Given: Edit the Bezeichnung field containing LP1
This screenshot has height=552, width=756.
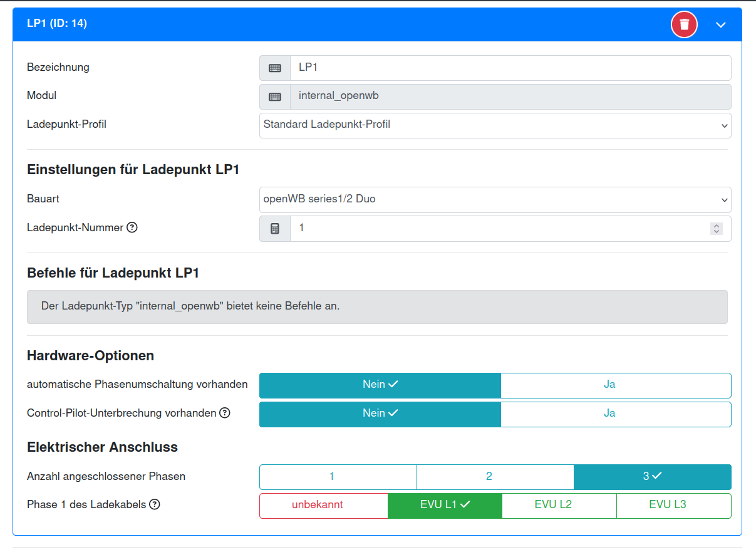Looking at the screenshot, I should [510, 68].
